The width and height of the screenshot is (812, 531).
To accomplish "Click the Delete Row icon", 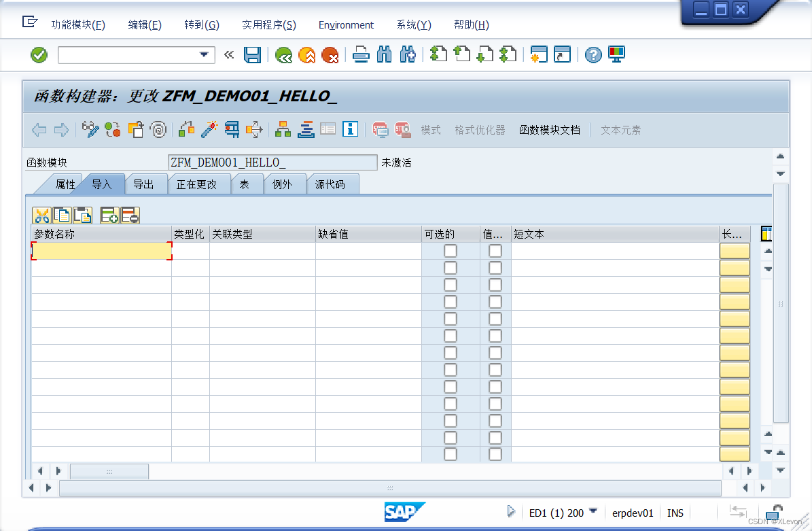I will tap(130, 215).
